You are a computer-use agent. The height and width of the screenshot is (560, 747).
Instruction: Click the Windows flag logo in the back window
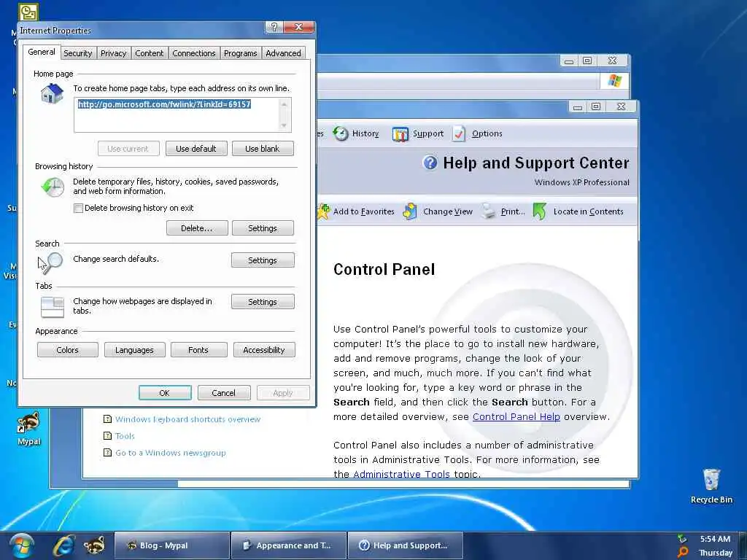[614, 80]
